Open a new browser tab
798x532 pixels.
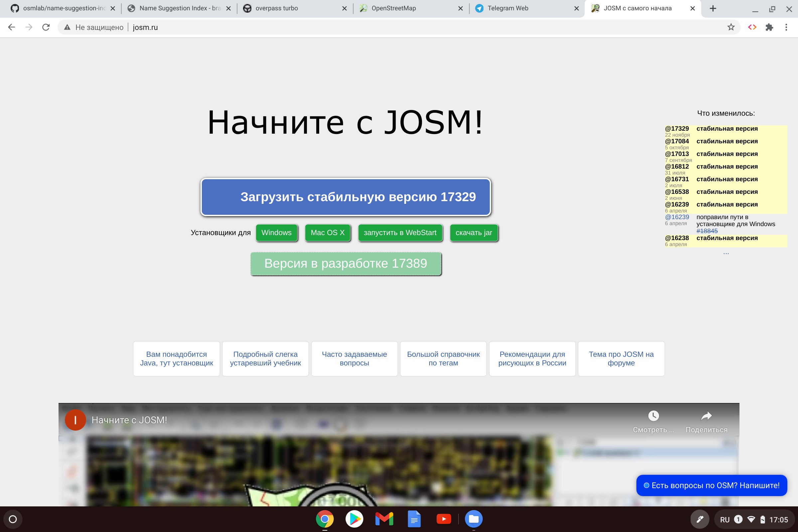coord(713,9)
